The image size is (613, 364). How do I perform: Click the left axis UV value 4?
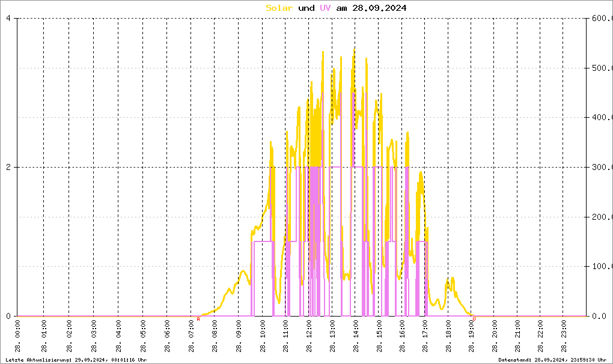pos(8,18)
